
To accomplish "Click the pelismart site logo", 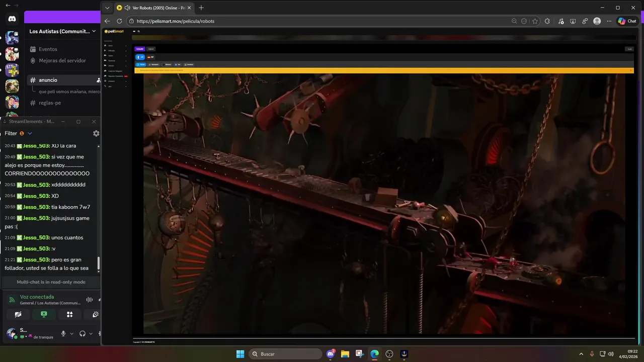I will tap(114, 31).
